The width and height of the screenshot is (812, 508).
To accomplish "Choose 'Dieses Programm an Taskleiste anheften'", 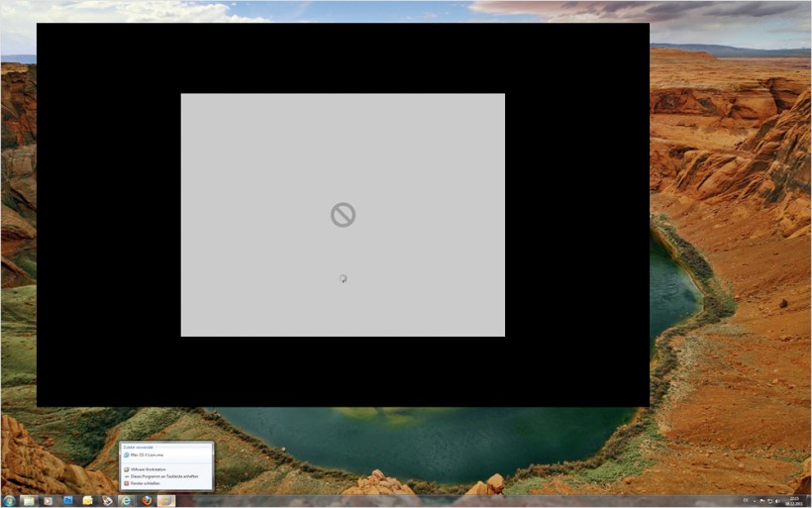I will click(163, 476).
